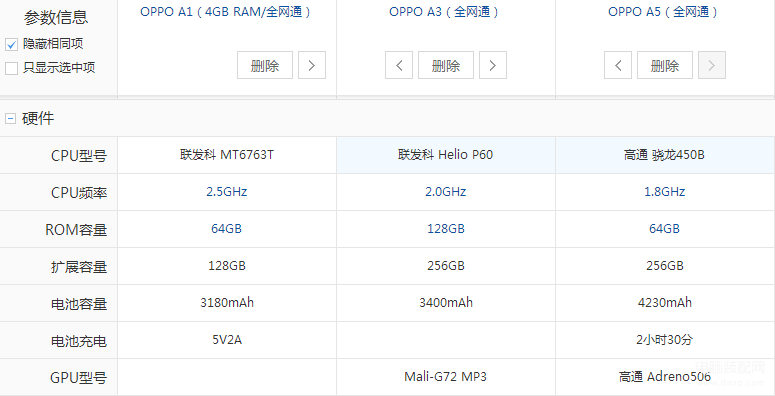This screenshot has width=775, height=396.
Task: Click 删除 under OPPO A5
Action: [665, 65]
